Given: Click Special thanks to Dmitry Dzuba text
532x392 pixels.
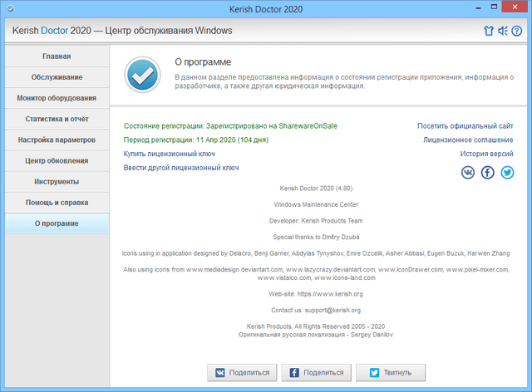Looking at the screenshot, I should coord(316,237).
